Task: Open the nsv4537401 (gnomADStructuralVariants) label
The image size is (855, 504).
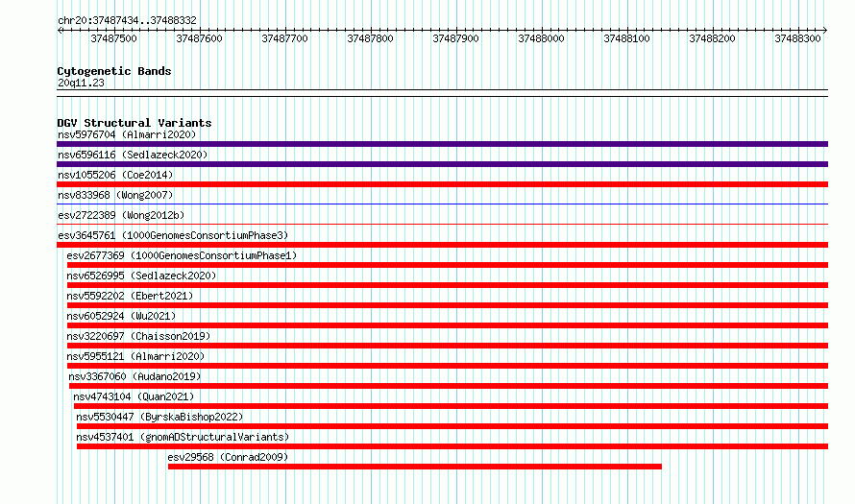Action: tap(183, 437)
